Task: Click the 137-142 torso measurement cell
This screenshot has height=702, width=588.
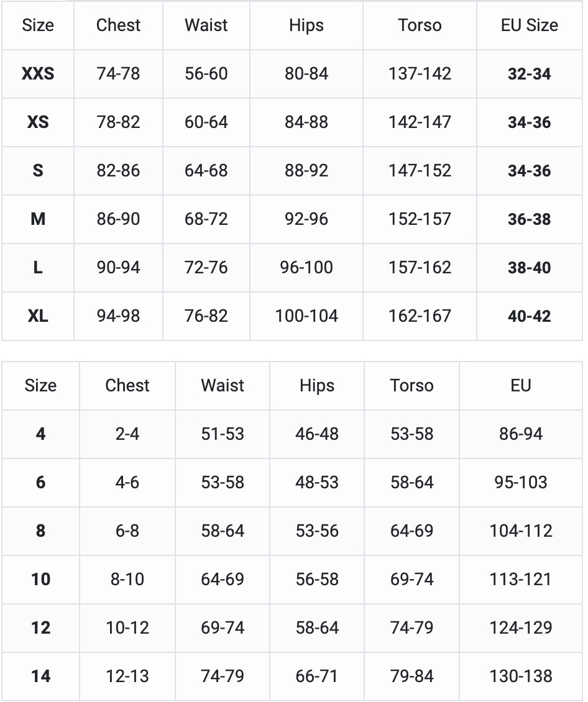Action: click(420, 74)
